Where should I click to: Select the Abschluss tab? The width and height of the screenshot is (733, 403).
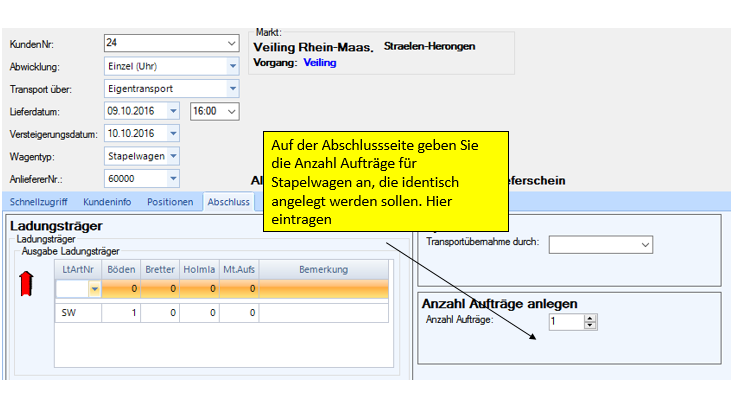click(227, 202)
